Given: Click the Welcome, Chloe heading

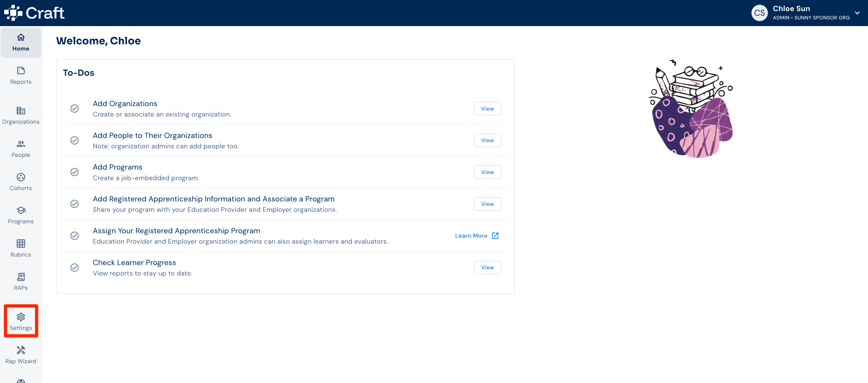Looking at the screenshot, I should [98, 41].
